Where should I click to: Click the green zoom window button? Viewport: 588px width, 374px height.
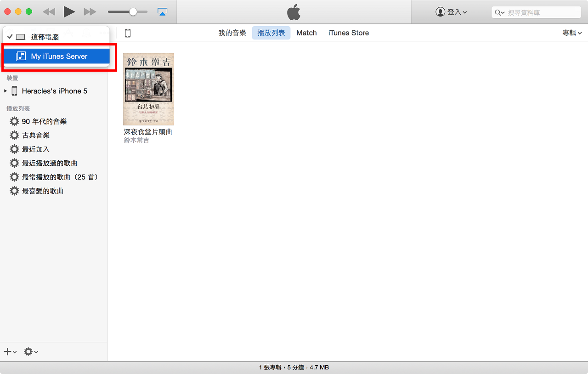(29, 12)
